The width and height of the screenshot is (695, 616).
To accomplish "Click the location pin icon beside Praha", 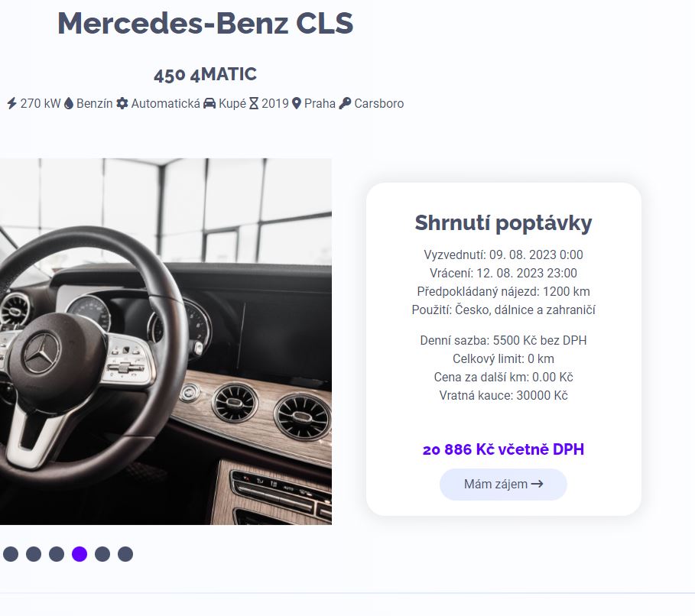I will pos(297,103).
